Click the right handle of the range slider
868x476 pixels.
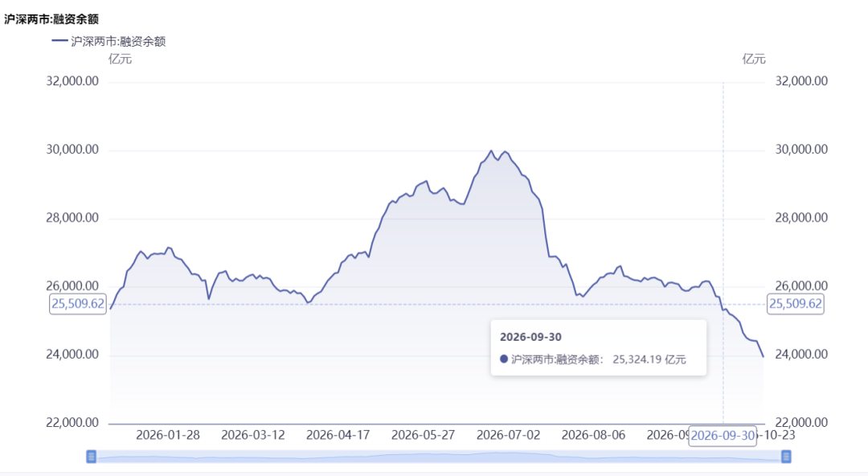[x=785, y=457]
